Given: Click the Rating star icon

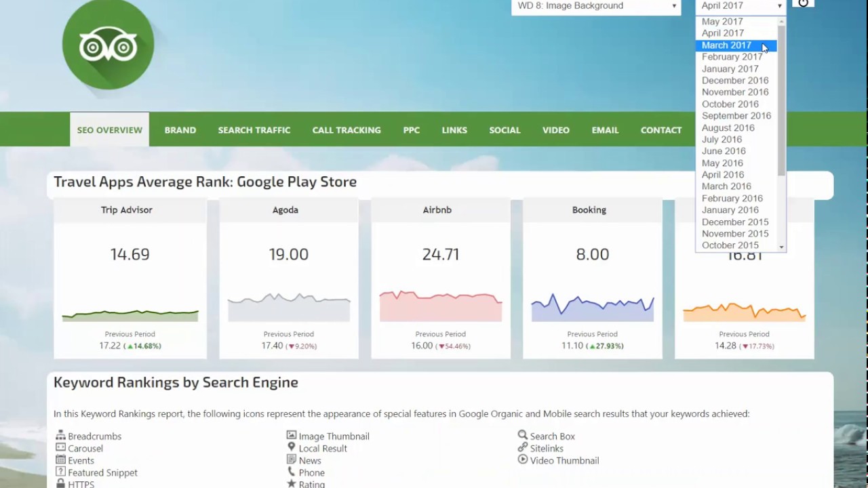Looking at the screenshot, I should (x=292, y=484).
